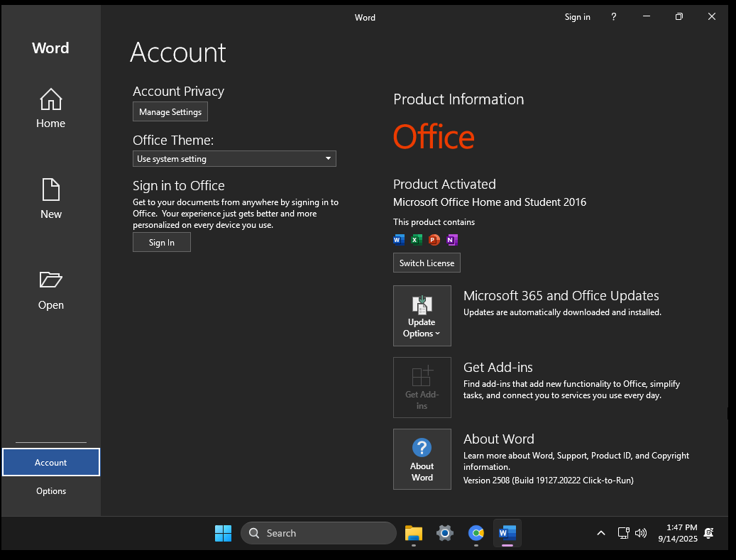
Task: Minimize the Word window
Action: [x=647, y=16]
